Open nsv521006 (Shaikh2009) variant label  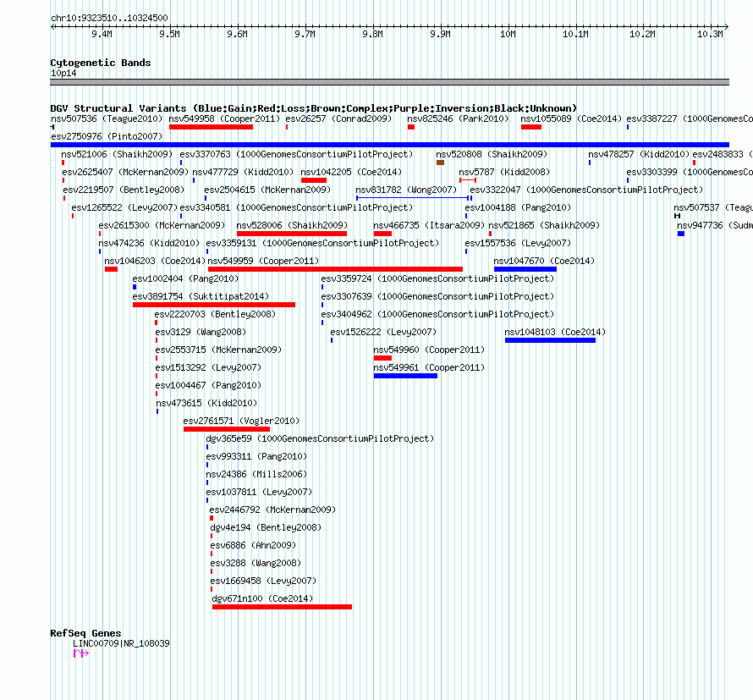point(117,154)
